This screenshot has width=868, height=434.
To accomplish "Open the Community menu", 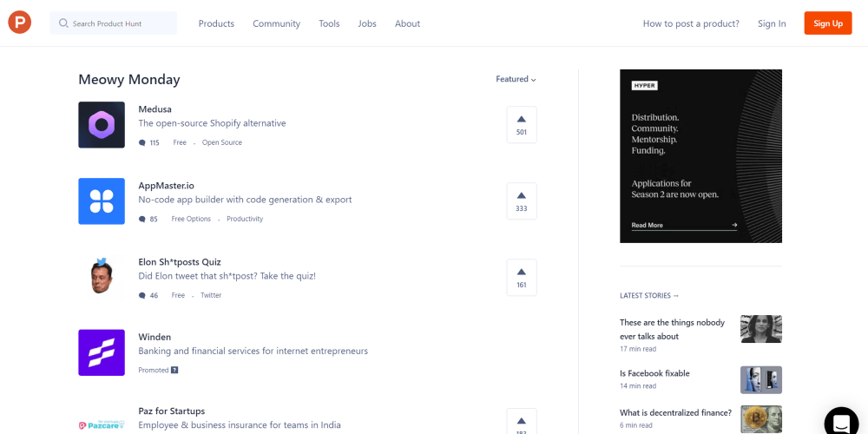I will (x=276, y=23).
